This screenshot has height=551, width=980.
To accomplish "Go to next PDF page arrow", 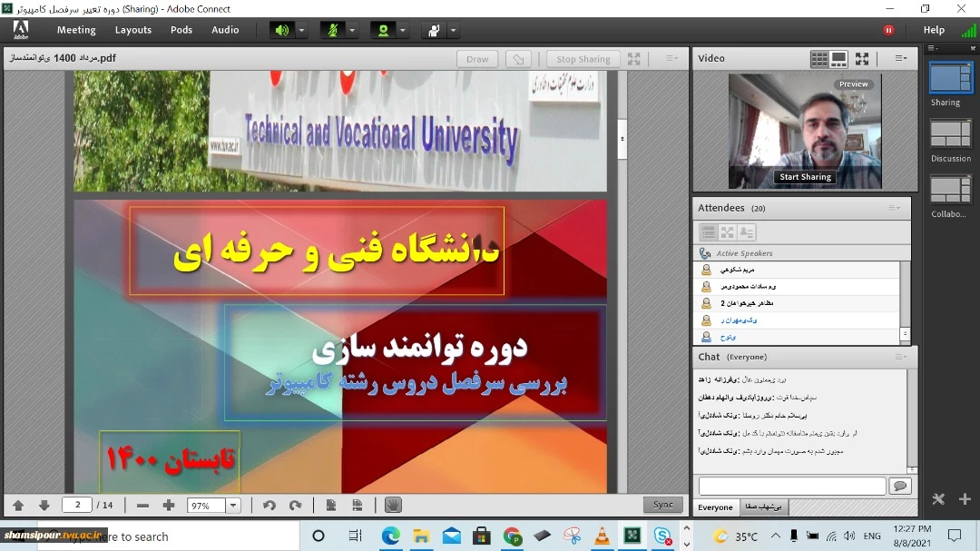I will (x=44, y=506).
